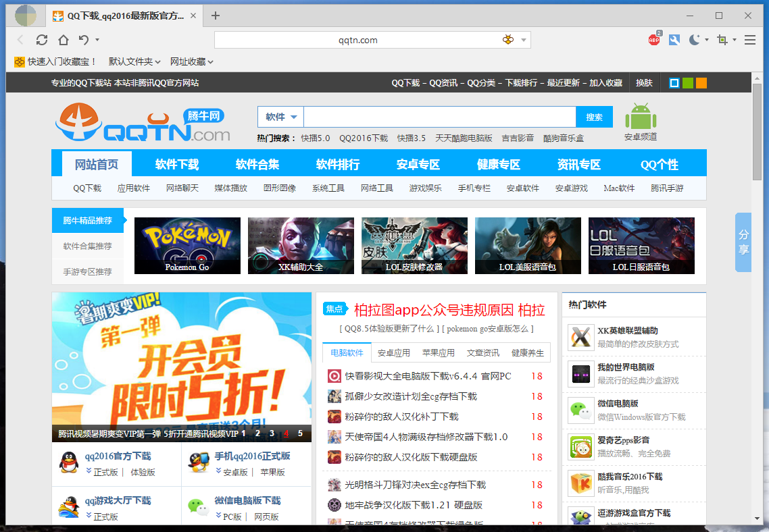The height and width of the screenshot is (532, 769).
Task: Open the 加入收藏 top link
Action: click(x=605, y=83)
